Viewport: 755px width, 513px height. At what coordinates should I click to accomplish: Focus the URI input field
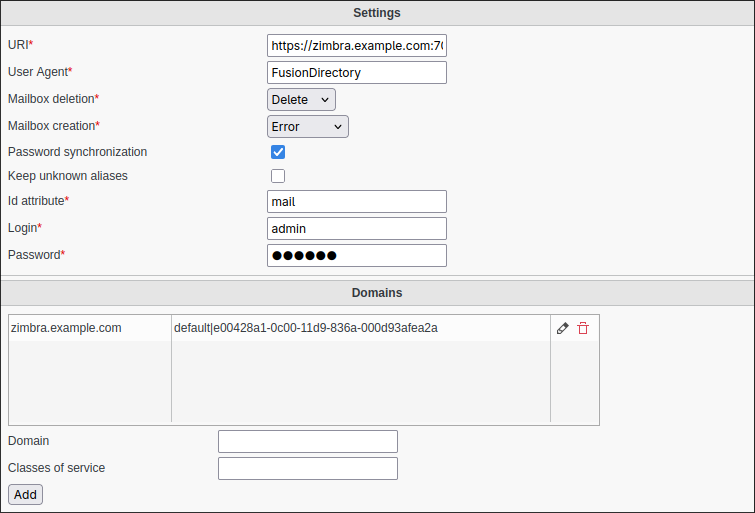[357, 46]
